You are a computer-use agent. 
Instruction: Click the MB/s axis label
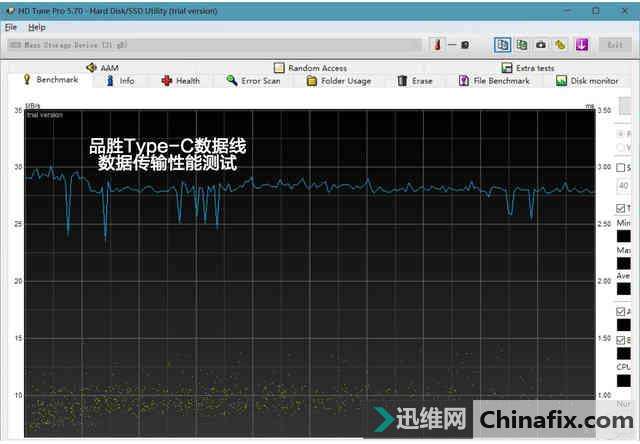point(33,106)
